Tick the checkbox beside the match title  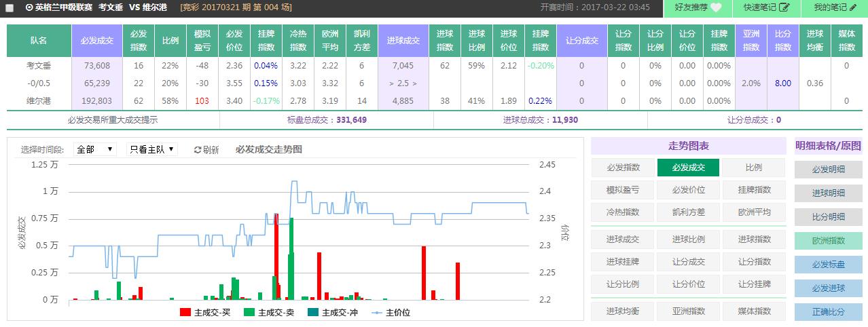pos(10,7)
